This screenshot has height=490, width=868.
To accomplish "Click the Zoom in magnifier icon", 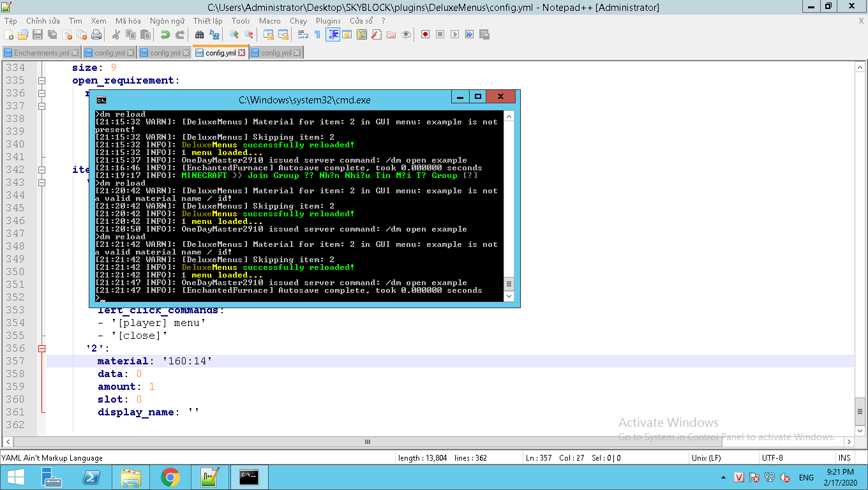I will click(234, 34).
